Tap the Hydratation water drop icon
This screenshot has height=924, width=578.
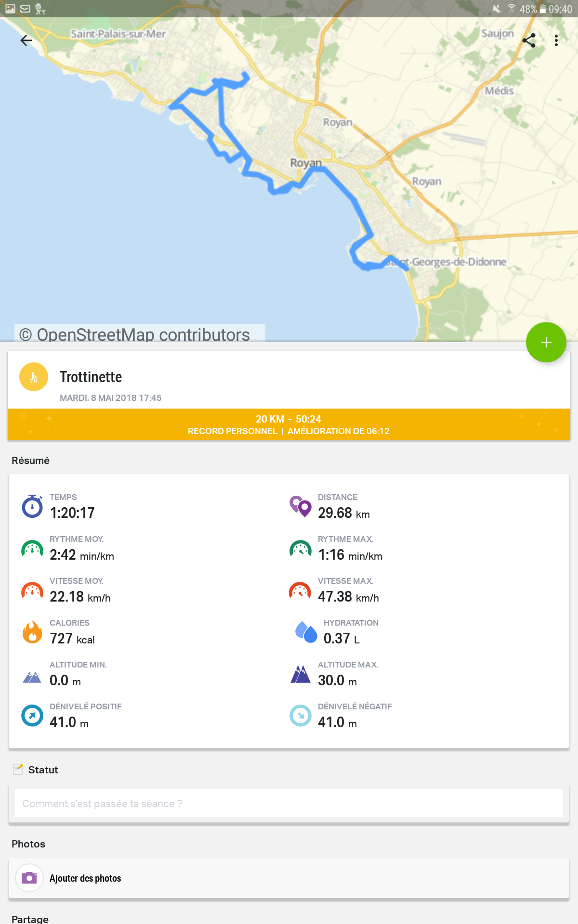click(x=306, y=632)
